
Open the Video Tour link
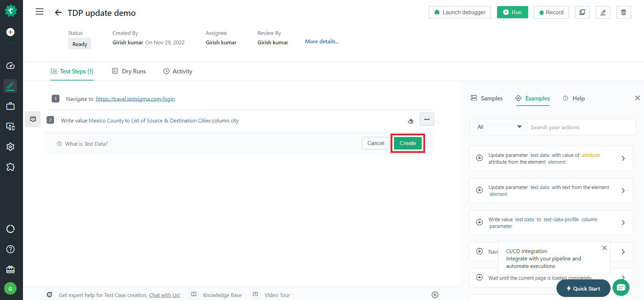click(277, 295)
